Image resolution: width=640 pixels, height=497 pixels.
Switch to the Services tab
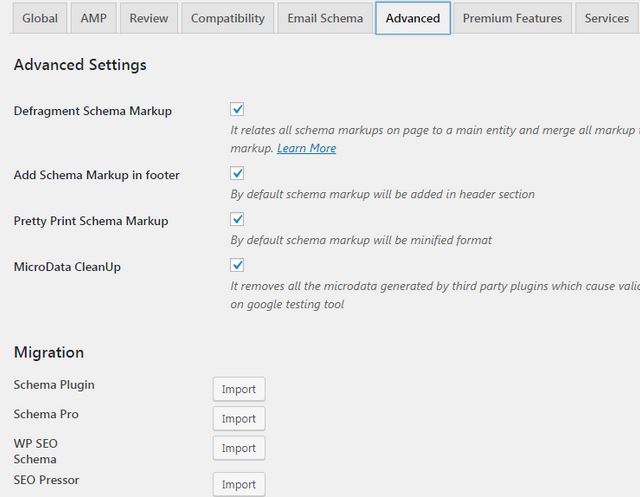[x=607, y=18]
